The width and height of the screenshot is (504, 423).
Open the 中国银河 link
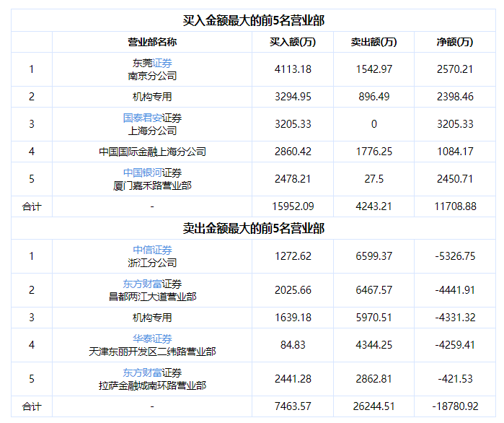click(x=143, y=173)
